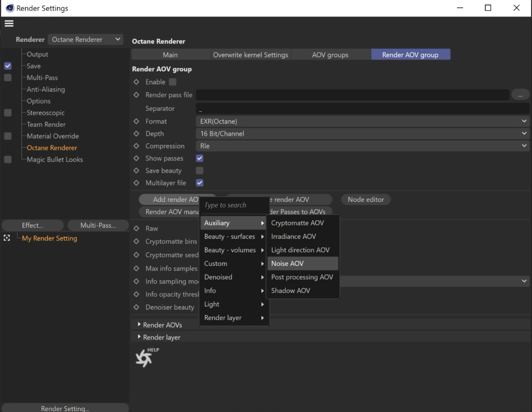This screenshot has height=412, width=532.
Task: Click the Add render AOV button
Action: coord(169,200)
